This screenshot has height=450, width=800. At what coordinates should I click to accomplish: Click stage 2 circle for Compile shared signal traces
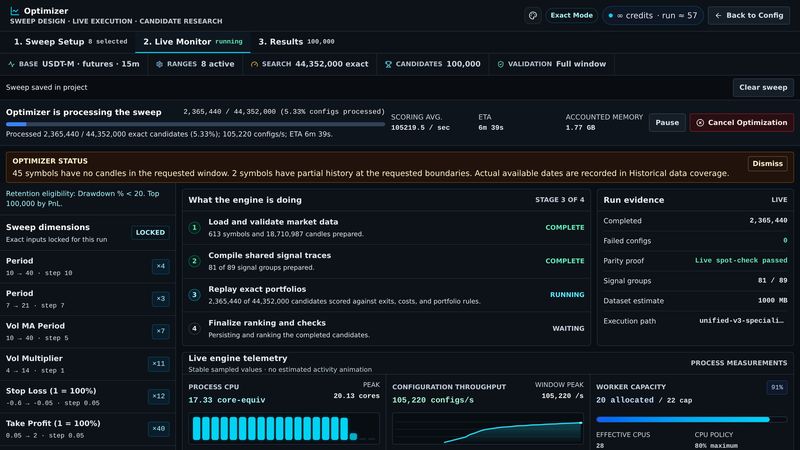[194, 261]
